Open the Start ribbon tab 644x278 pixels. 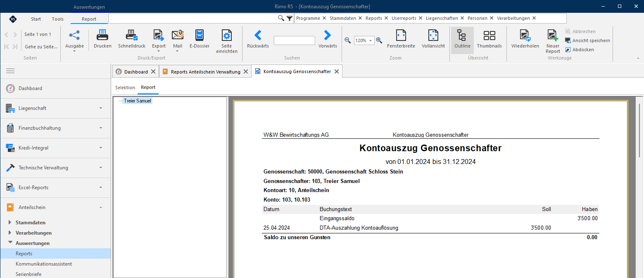point(36,19)
